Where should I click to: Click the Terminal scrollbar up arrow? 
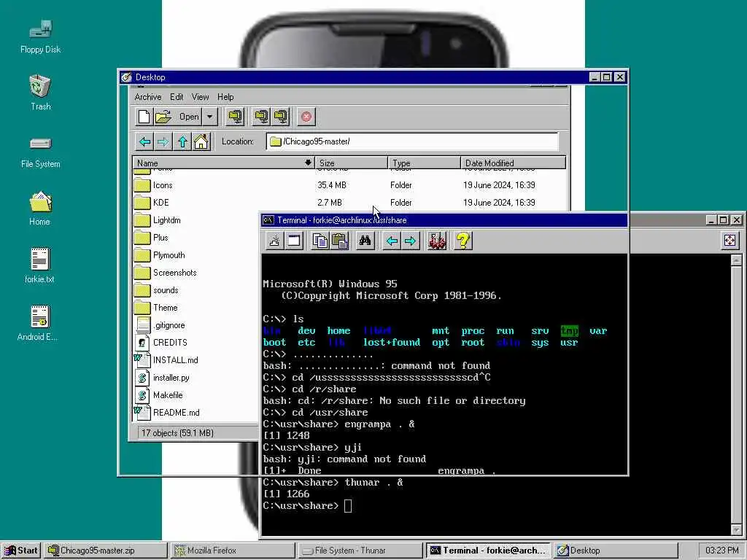[736, 260]
